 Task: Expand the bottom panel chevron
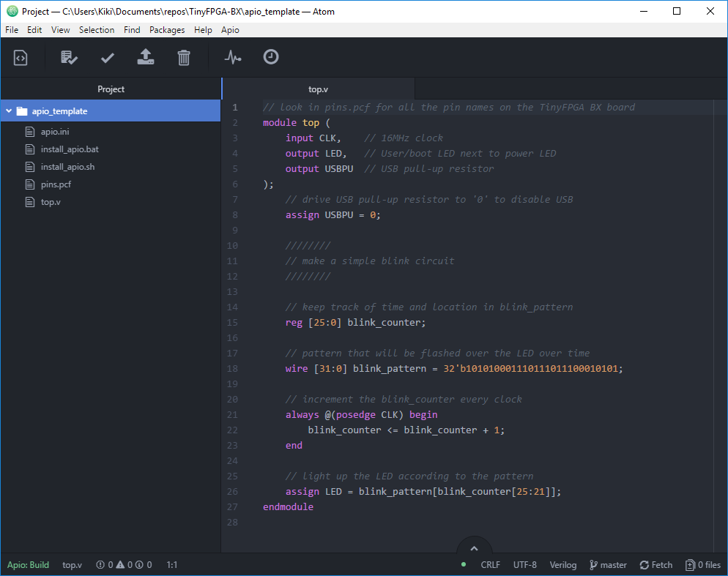pyautogui.click(x=474, y=548)
